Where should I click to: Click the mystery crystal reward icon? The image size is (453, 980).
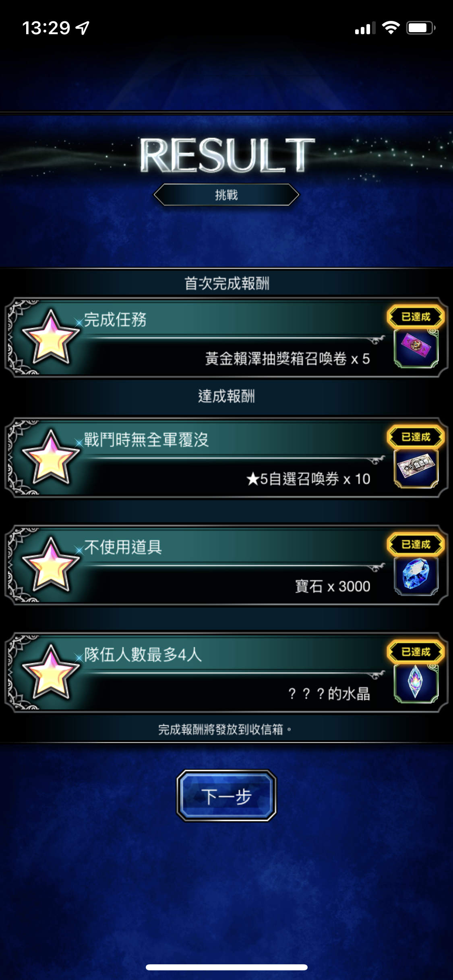(x=416, y=683)
